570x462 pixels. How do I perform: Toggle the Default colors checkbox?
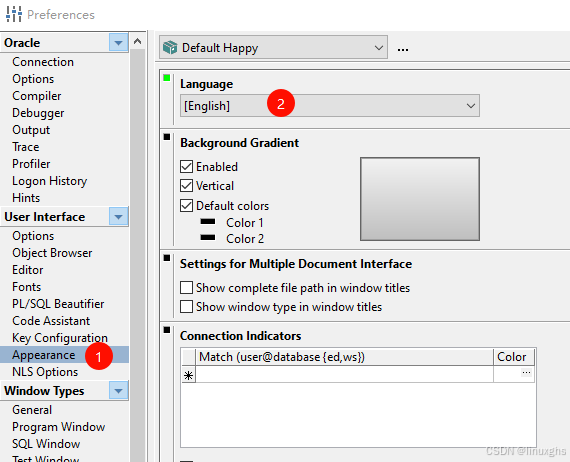point(186,205)
